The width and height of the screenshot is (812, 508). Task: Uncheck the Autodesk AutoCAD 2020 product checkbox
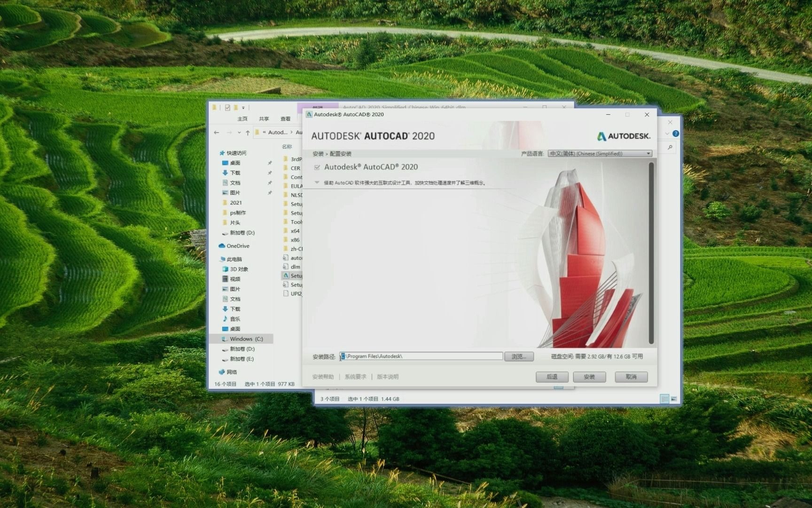tap(319, 167)
